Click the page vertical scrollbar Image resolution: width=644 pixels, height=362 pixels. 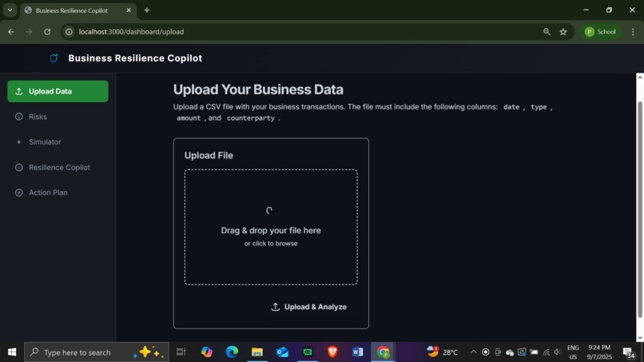[640, 209]
